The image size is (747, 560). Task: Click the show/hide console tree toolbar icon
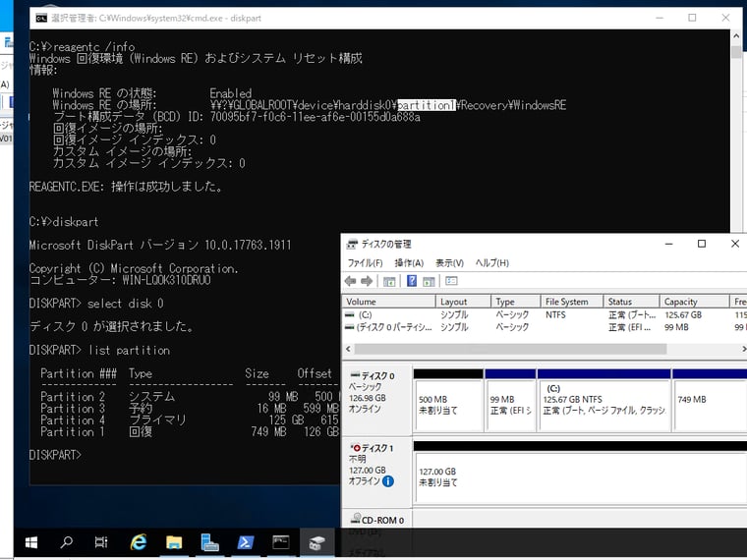click(x=389, y=281)
